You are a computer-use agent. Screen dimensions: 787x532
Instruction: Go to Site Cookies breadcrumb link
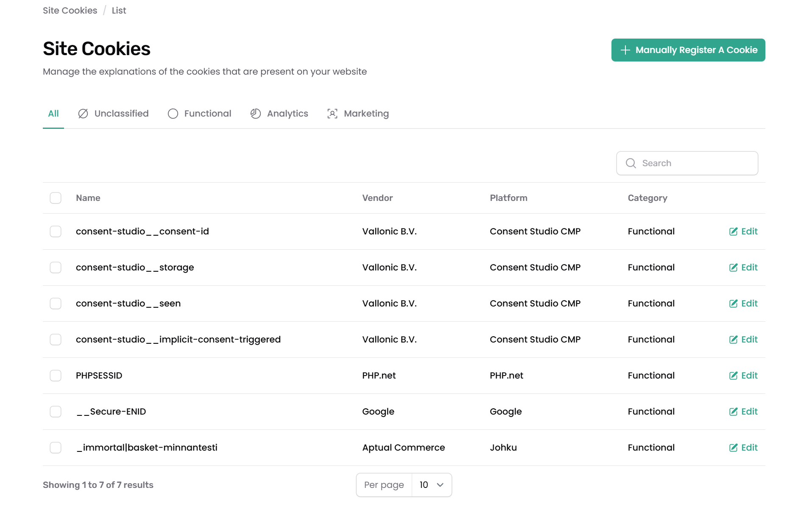tap(70, 11)
